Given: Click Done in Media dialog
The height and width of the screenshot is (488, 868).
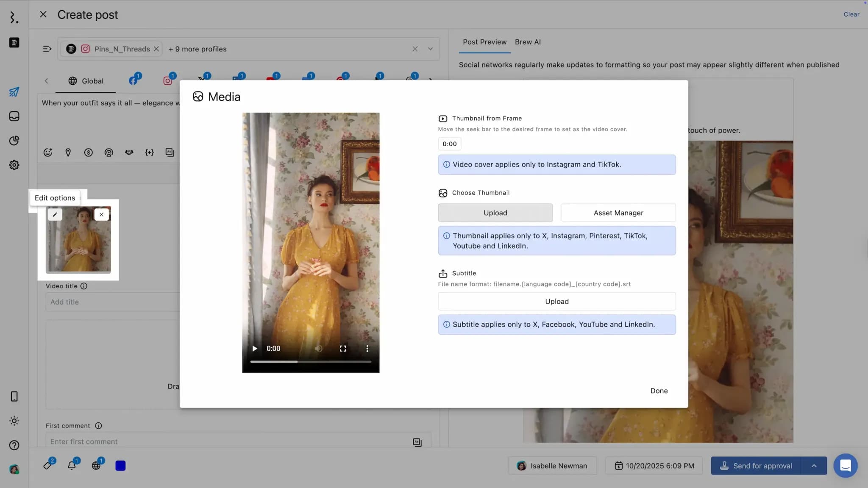Looking at the screenshot, I should pos(659,391).
